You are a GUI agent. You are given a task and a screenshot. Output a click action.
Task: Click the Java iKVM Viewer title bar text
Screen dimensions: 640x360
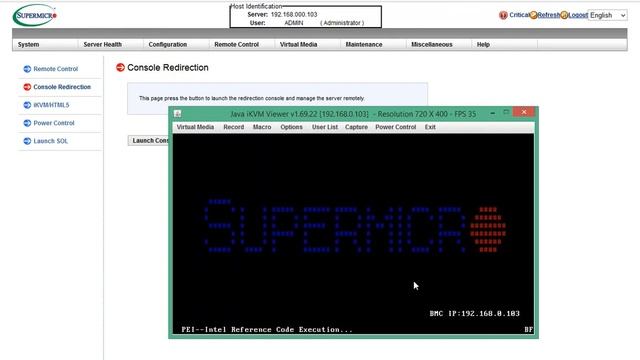(353, 114)
